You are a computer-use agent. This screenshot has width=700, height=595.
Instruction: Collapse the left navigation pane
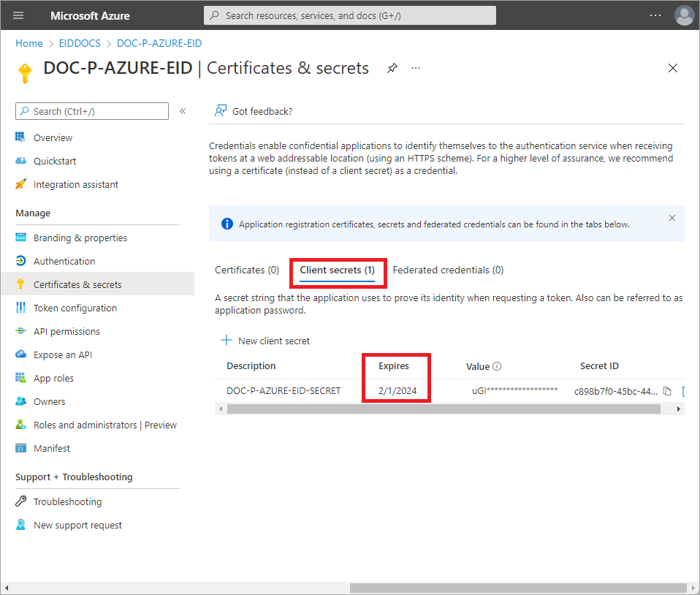point(181,111)
